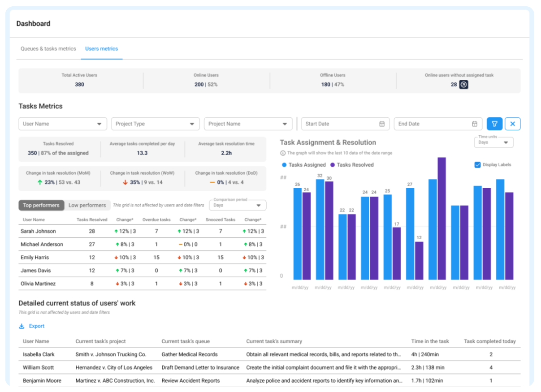Viewport: 541px width, 392px height.
Task: Click the Export download icon
Action: pos(22,326)
